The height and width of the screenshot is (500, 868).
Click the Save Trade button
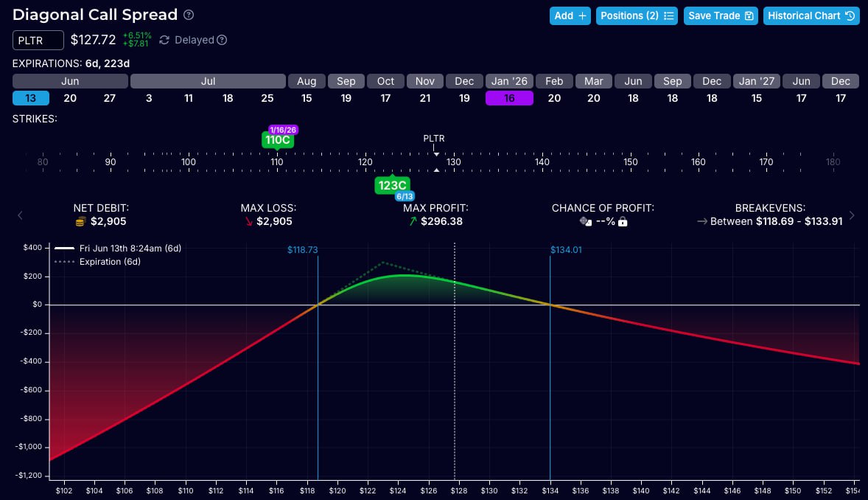tap(720, 15)
